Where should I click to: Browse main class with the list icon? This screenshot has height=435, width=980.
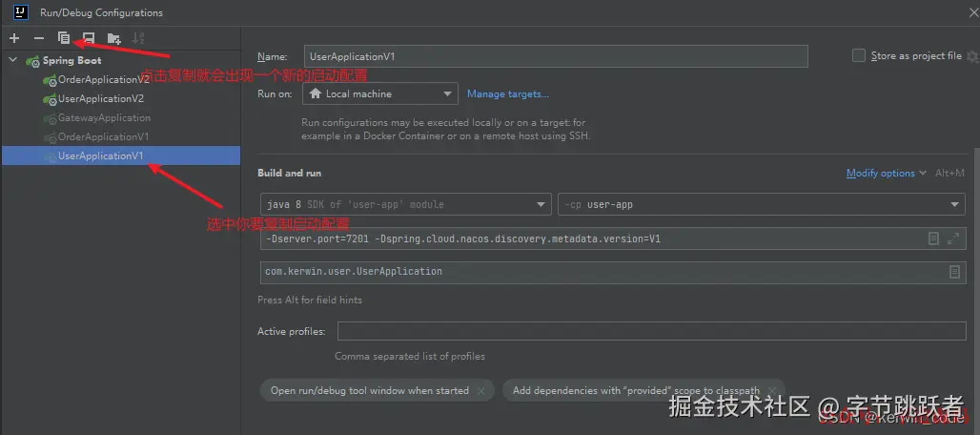(x=954, y=272)
